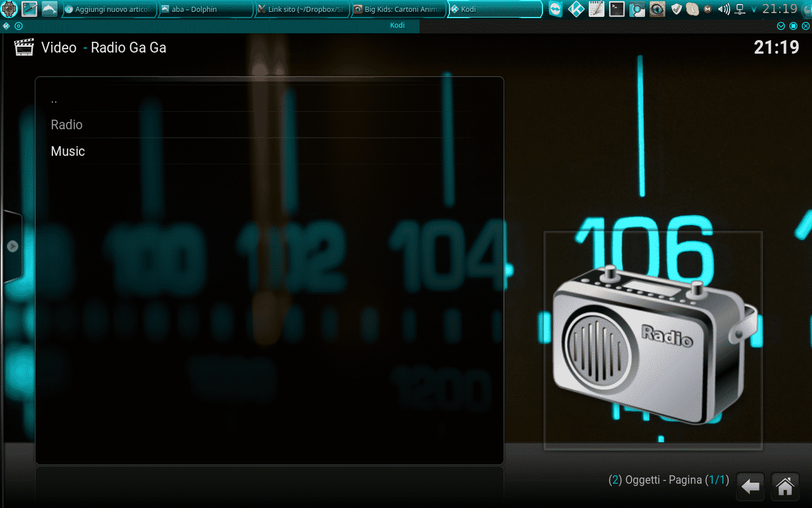
Task: Open TeamViewer tray icon
Action: [555, 9]
